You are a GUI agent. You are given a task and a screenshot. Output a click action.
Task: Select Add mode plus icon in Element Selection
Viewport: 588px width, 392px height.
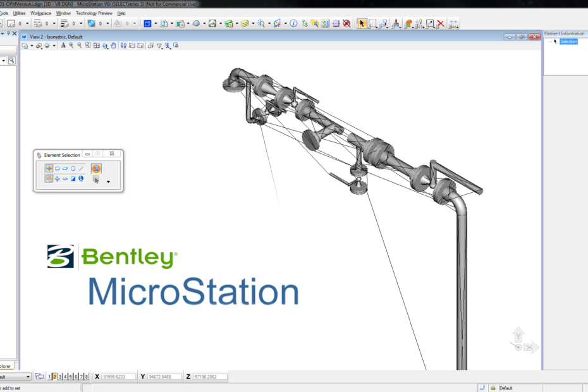(58, 178)
